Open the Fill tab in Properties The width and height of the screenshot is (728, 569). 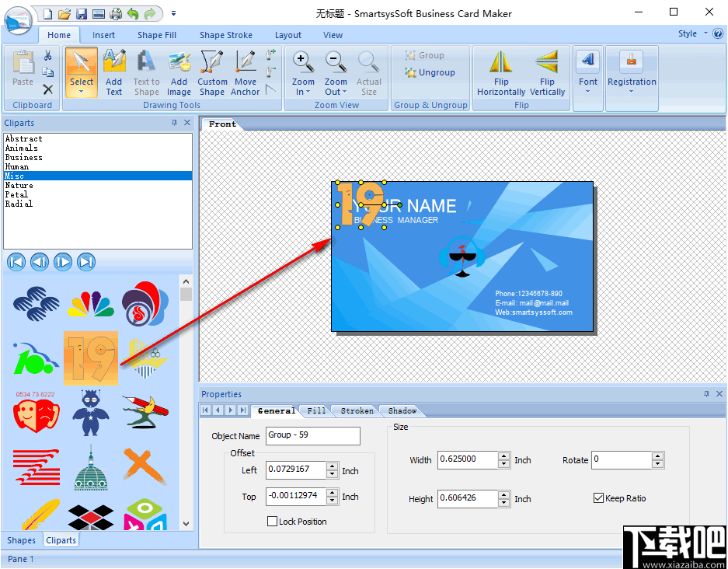coord(315,410)
